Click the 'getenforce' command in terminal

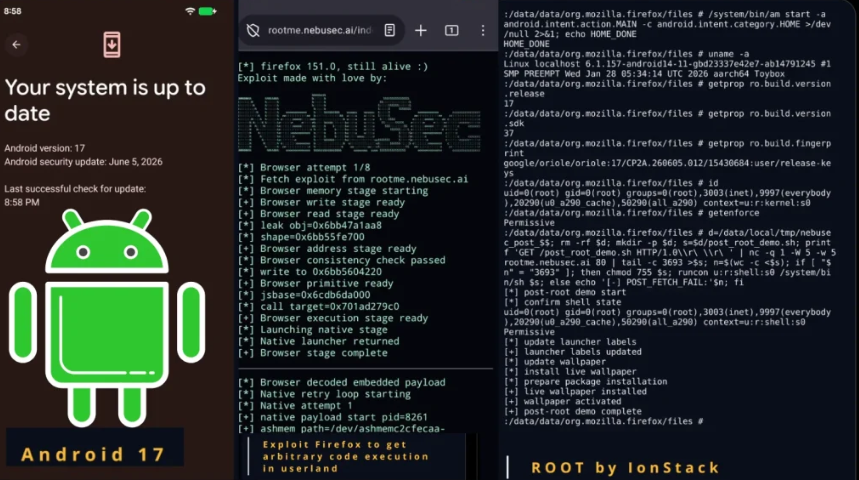pyautogui.click(x=733, y=213)
